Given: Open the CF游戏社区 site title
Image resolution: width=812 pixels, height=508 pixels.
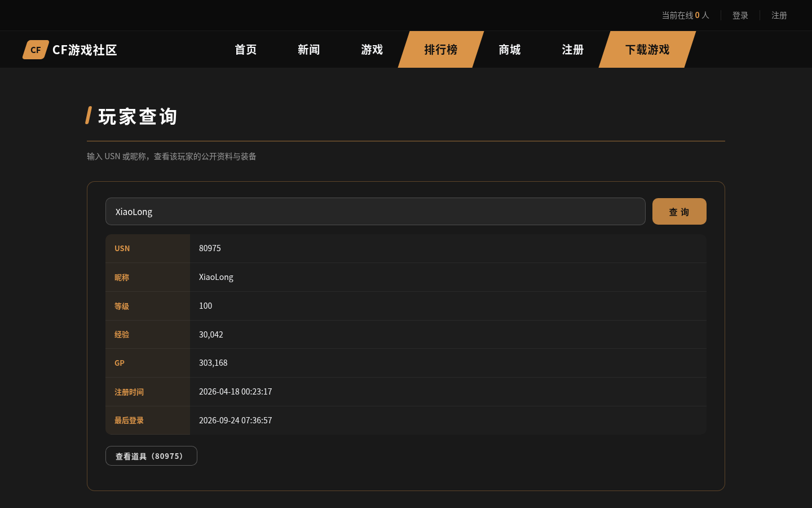Looking at the screenshot, I should pos(85,50).
